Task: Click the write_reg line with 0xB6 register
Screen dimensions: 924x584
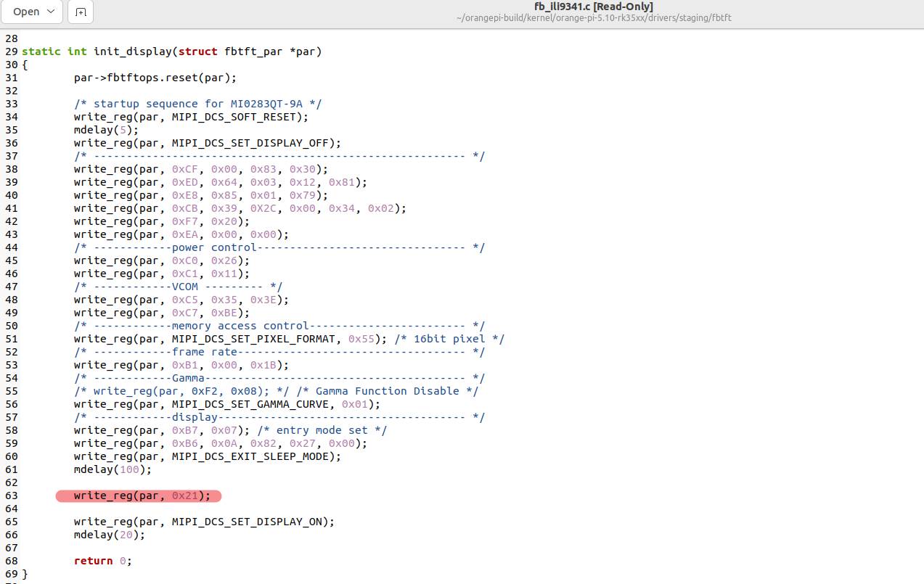Action: click(221, 443)
